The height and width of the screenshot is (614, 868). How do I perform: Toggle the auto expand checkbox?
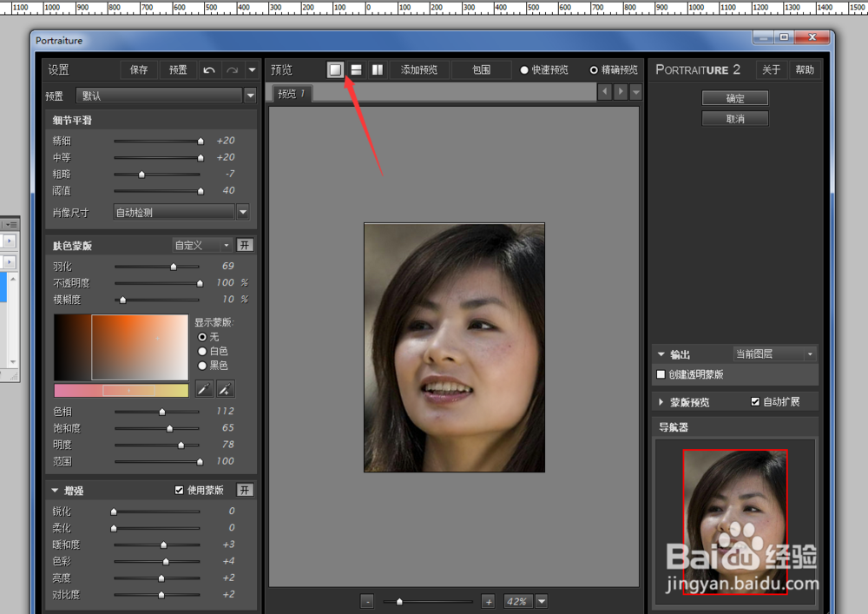(755, 401)
